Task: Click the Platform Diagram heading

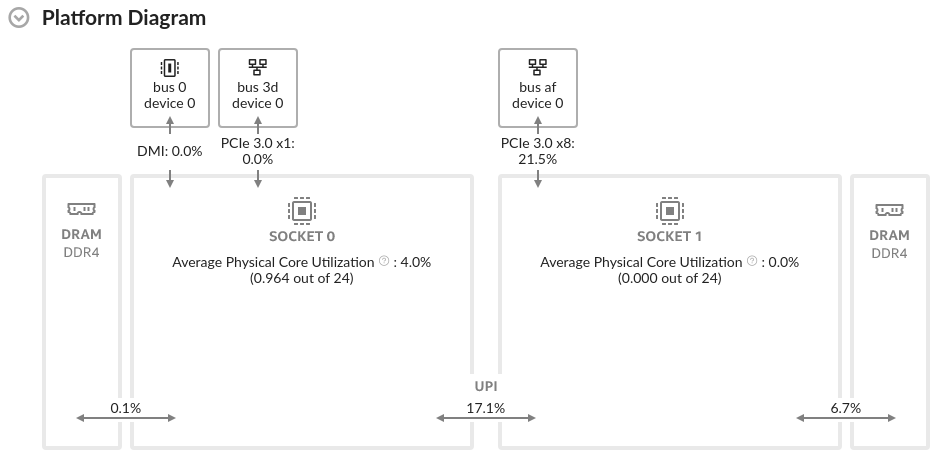Action: point(124,18)
